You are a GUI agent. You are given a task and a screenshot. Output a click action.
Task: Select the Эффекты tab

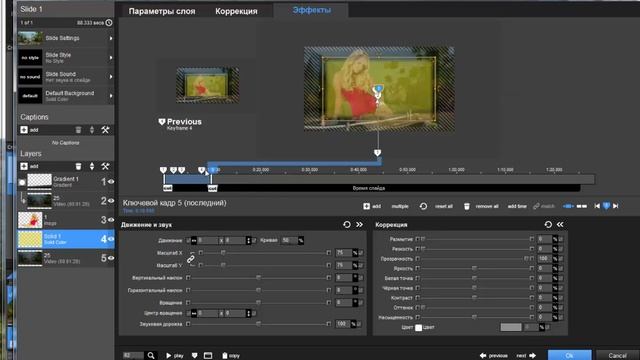(311, 10)
